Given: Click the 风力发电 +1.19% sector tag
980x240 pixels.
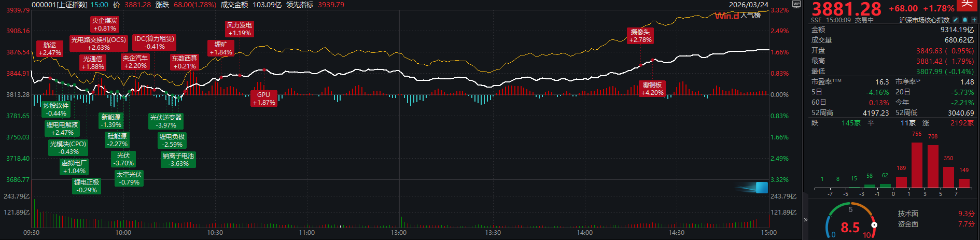Looking at the screenshot, I should (239, 29).
